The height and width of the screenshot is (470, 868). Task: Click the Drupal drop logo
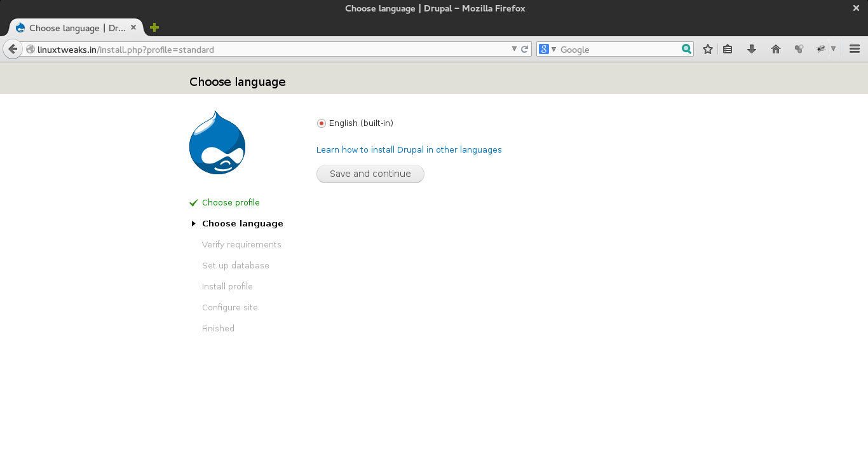pos(217,142)
